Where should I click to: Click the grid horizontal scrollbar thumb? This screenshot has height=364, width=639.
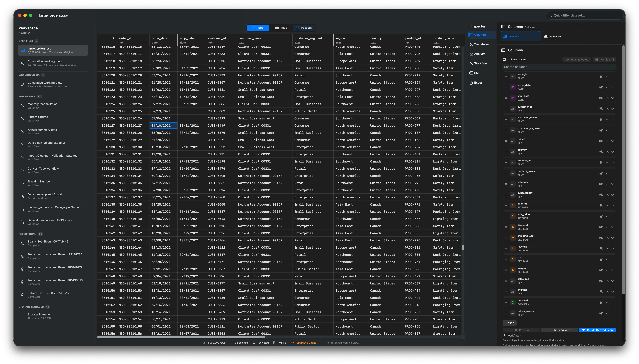(x=181, y=337)
